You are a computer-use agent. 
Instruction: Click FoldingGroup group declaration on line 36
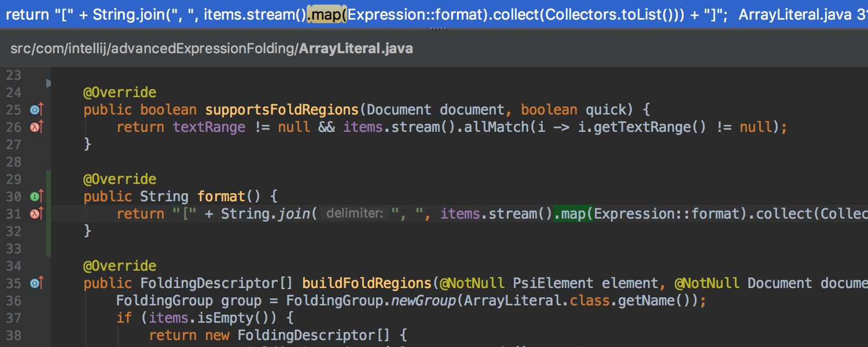click(x=189, y=301)
